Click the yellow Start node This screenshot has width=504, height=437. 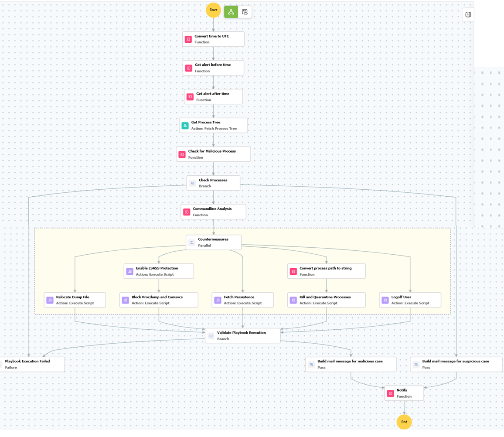(x=213, y=10)
